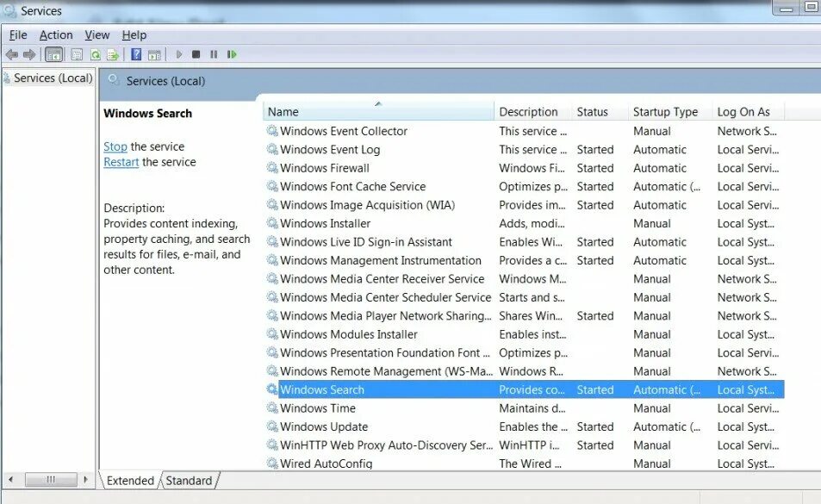Go back using the toolbar arrow
Viewport: 821px width, 504px height.
tap(12, 54)
